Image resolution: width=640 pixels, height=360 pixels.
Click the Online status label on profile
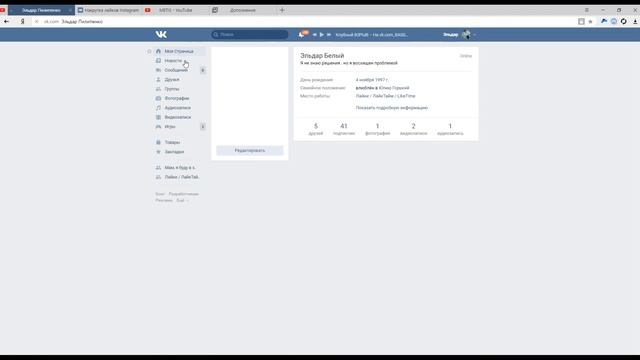coord(466,56)
